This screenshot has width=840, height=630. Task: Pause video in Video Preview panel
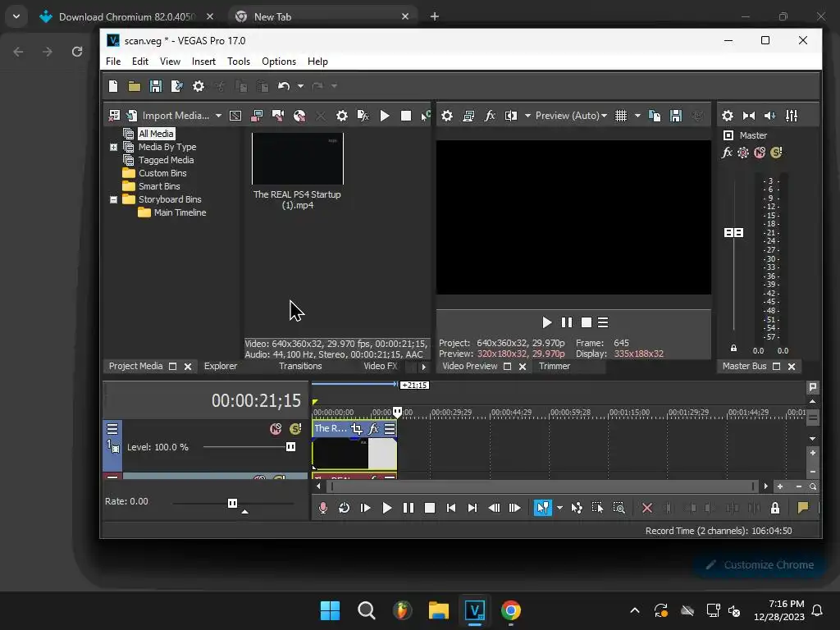click(566, 322)
